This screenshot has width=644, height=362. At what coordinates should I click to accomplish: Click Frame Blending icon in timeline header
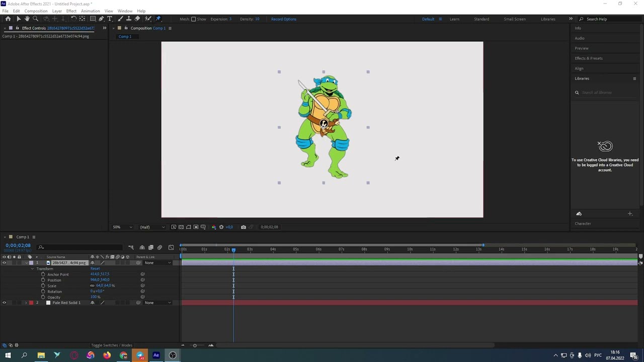[x=150, y=247]
